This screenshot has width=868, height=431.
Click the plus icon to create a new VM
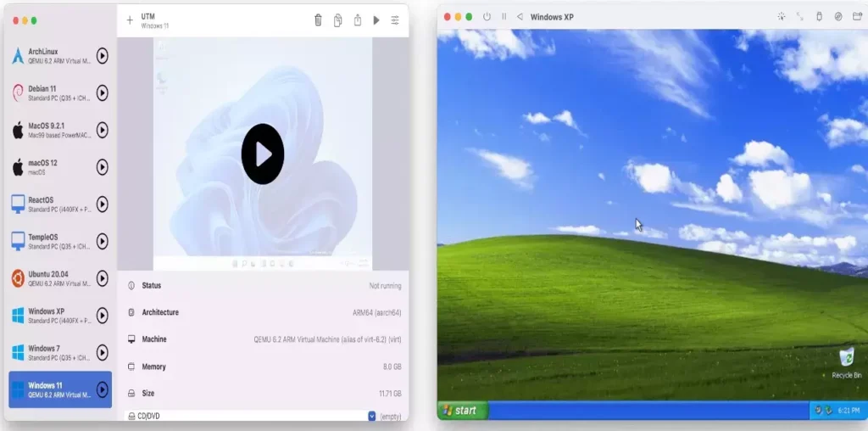click(130, 20)
